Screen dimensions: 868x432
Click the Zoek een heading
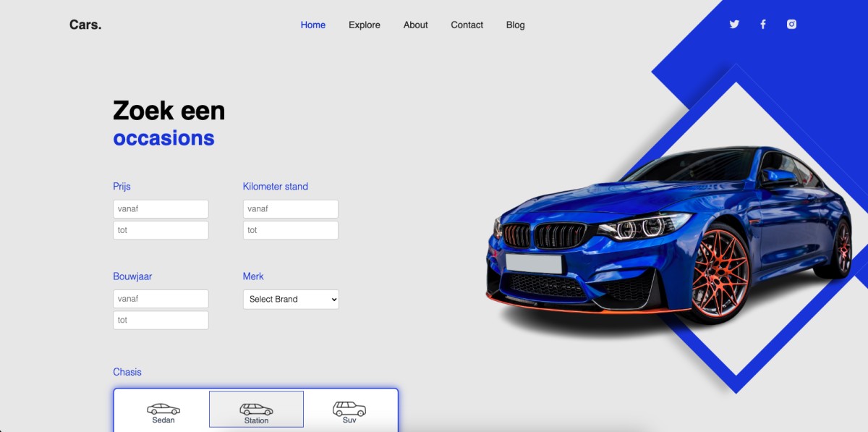(169, 111)
